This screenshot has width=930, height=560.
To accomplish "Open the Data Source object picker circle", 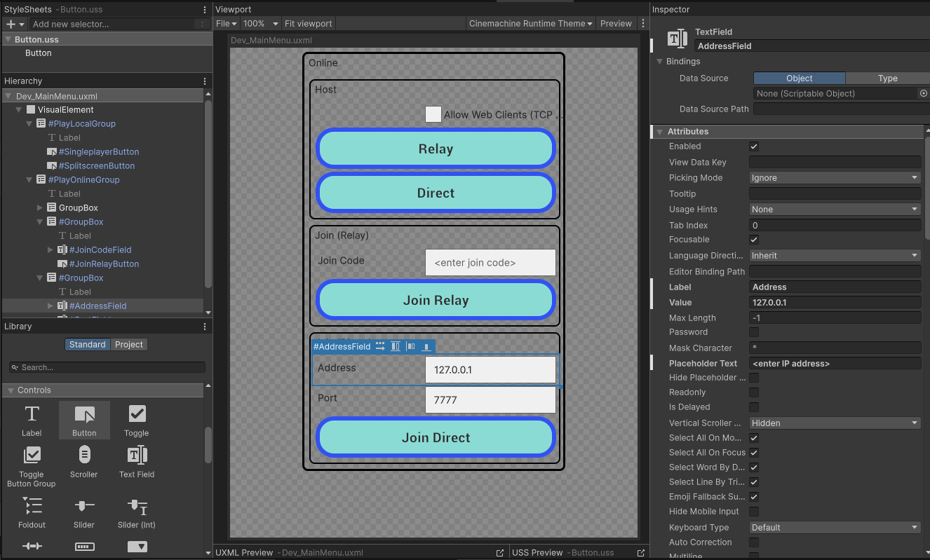I will coord(923,93).
